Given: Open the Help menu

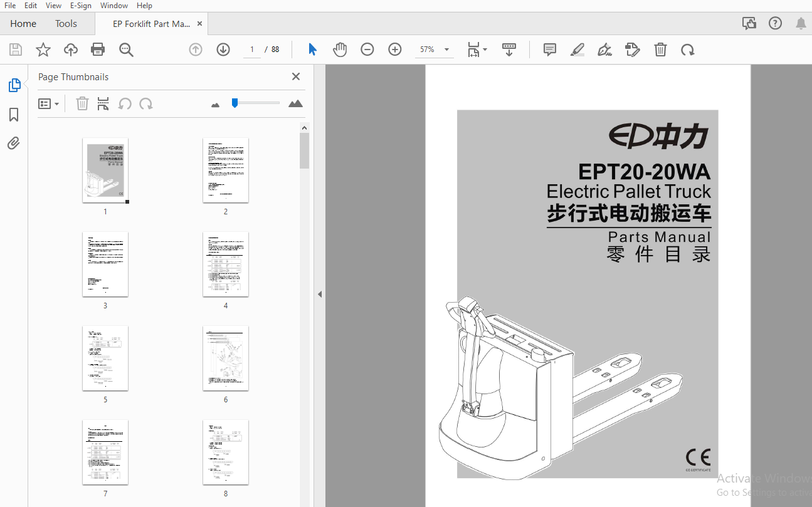Looking at the screenshot, I should [x=144, y=6].
